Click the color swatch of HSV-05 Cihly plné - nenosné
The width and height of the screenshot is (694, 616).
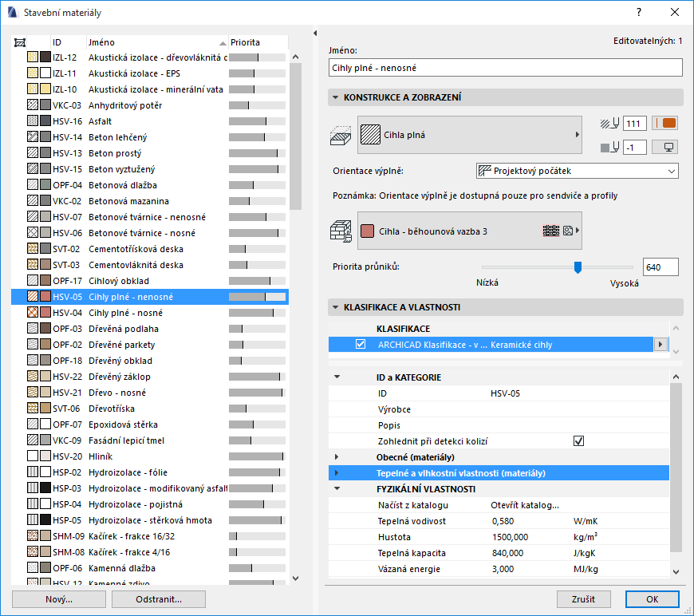[45, 296]
